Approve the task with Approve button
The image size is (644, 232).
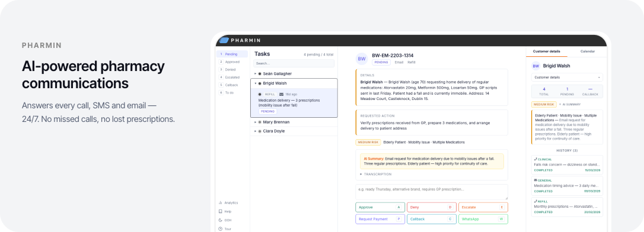click(380, 207)
